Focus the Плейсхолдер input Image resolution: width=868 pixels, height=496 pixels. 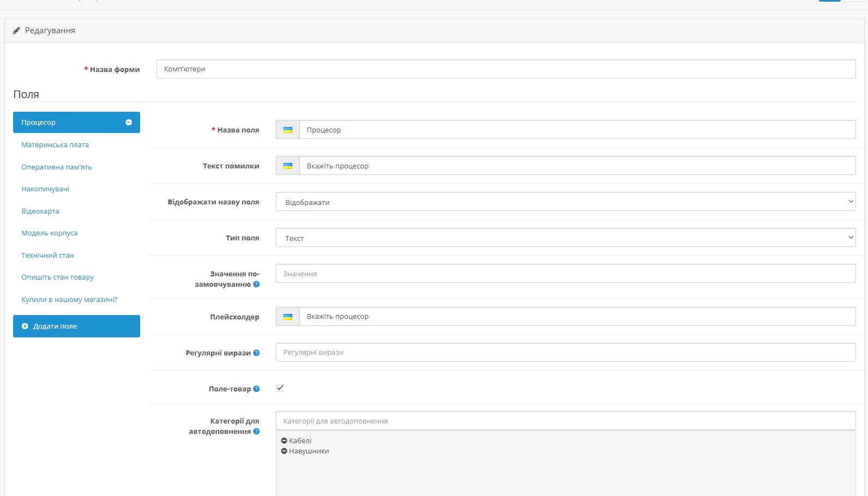click(x=577, y=317)
